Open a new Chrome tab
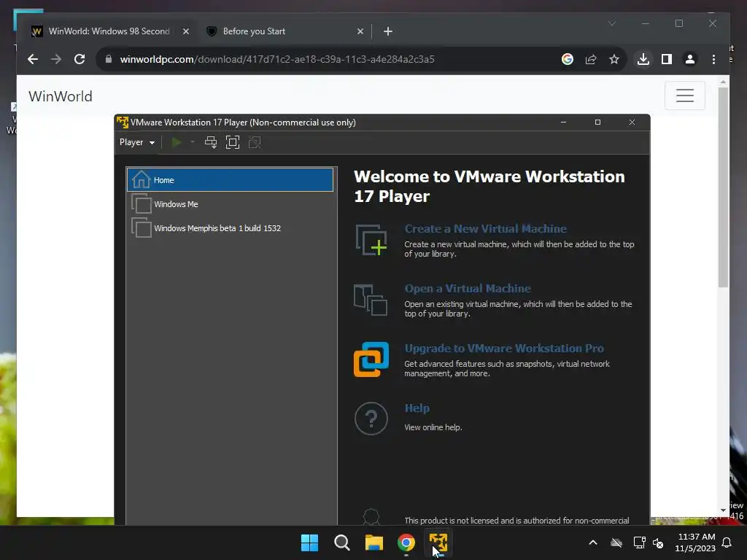This screenshot has width=747, height=560. (388, 31)
